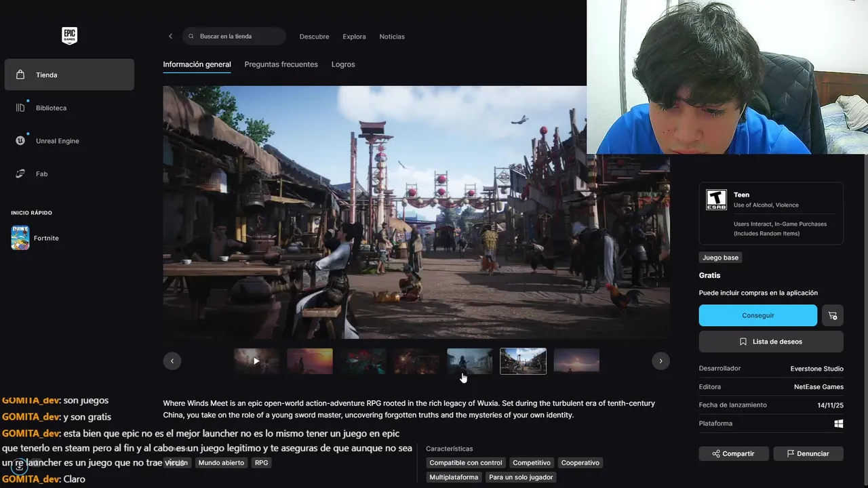The width and height of the screenshot is (868, 488).
Task: Show previous thumbnails in carousel
Action: 172,361
